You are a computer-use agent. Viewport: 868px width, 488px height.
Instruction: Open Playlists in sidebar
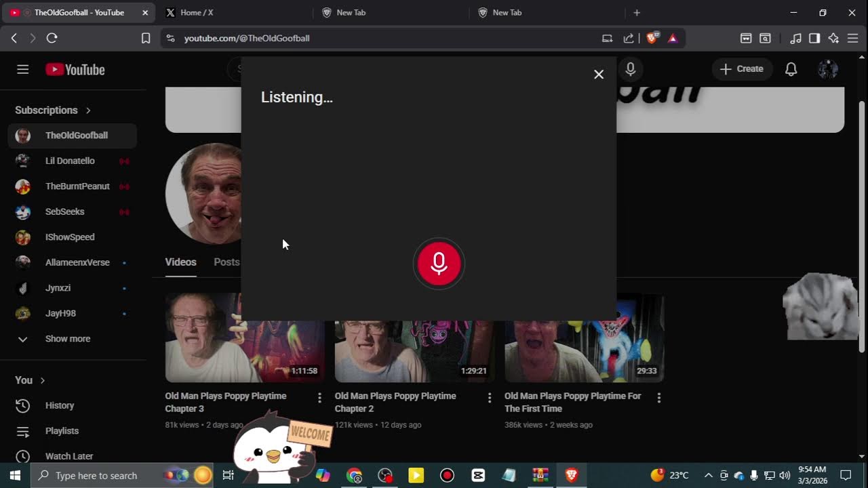[x=73, y=431]
